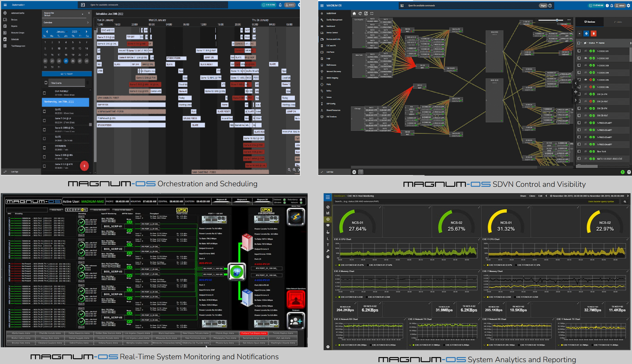Click Dashboard breadcrumb link in Analytics window
Image resolution: width=632 pixels, height=364 pixels.
coord(339,196)
